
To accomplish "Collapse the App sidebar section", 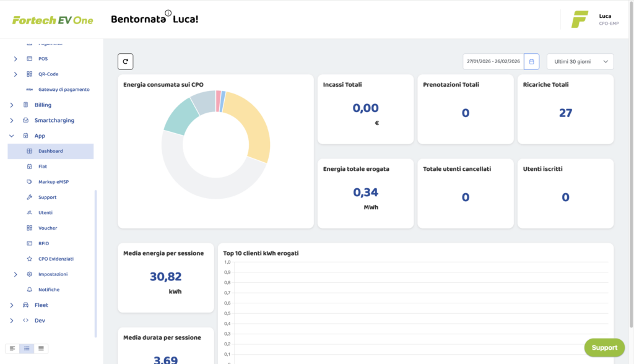I will 11,136.
